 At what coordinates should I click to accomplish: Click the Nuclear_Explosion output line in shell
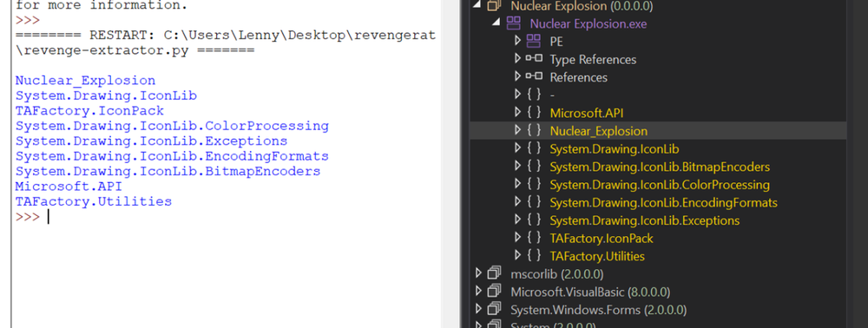[x=85, y=81]
